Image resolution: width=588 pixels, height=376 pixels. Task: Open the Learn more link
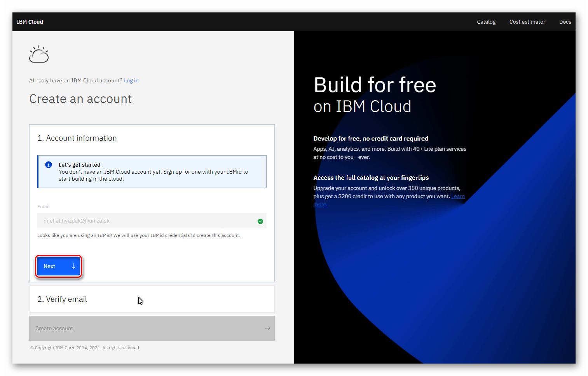click(x=458, y=197)
